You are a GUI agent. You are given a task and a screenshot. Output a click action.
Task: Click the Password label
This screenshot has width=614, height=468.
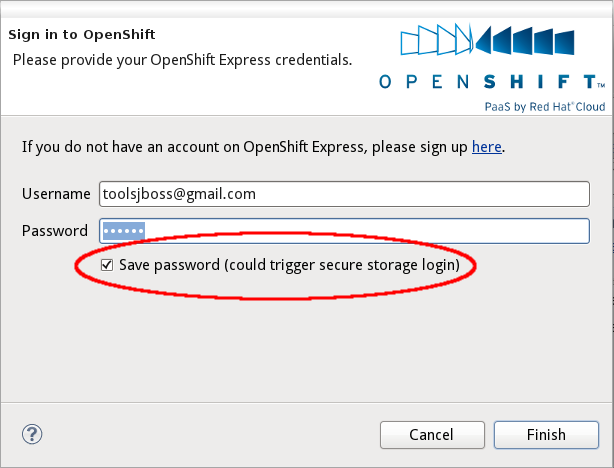(x=55, y=231)
